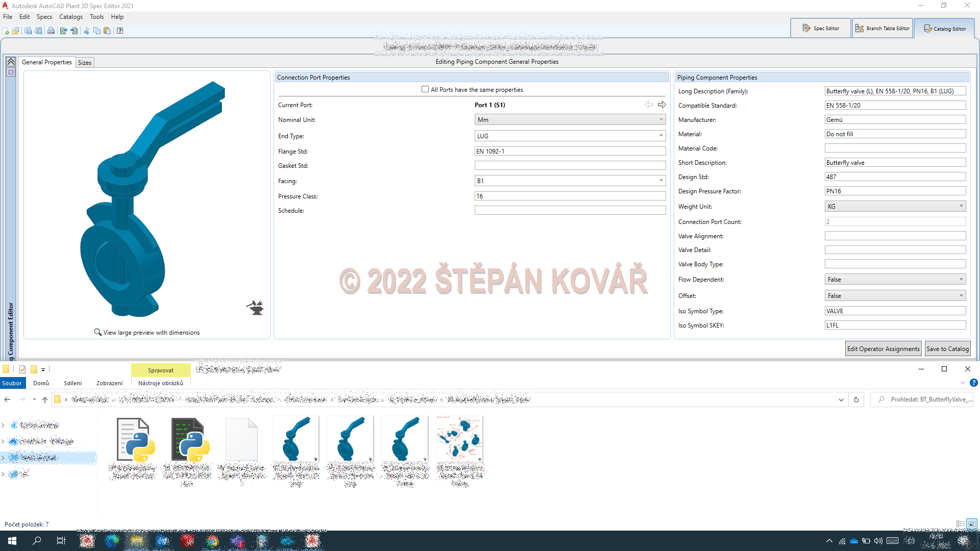Click the Paste toolbar icon
The height and width of the screenshot is (551, 980).
point(107,31)
